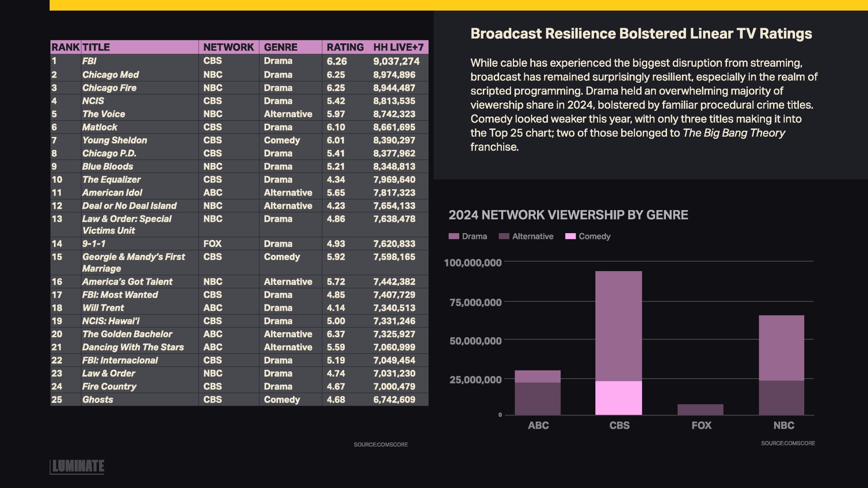Click the RANK column header

coord(65,47)
